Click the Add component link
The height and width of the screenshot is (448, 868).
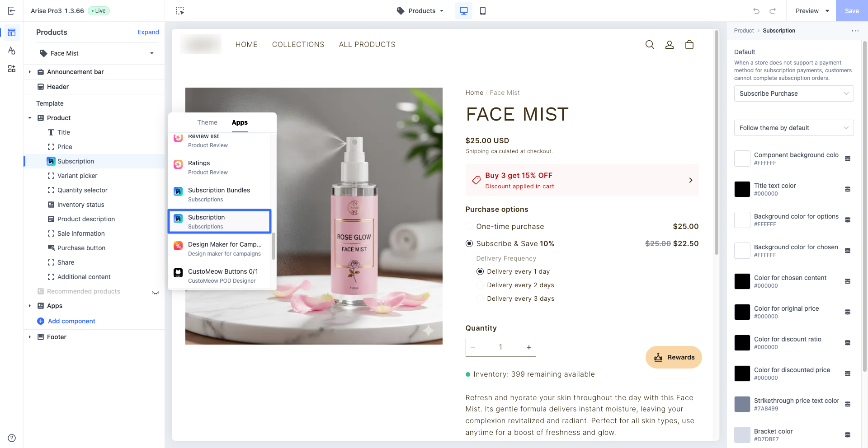71,321
